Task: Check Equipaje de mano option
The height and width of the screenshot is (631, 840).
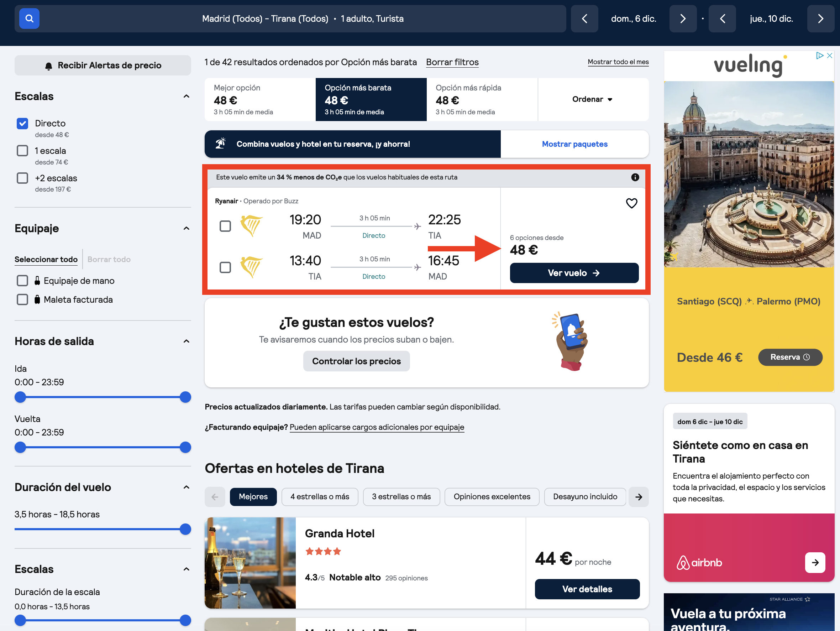Action: tap(22, 281)
